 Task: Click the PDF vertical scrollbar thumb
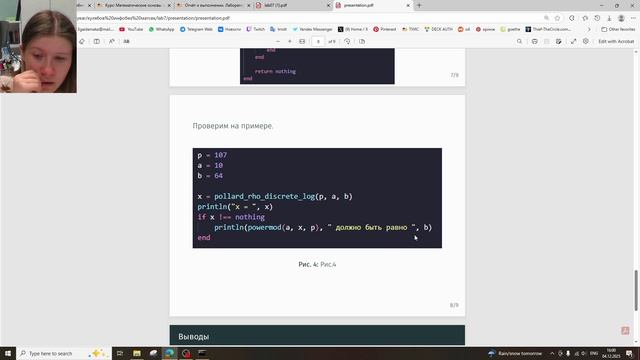(636, 290)
